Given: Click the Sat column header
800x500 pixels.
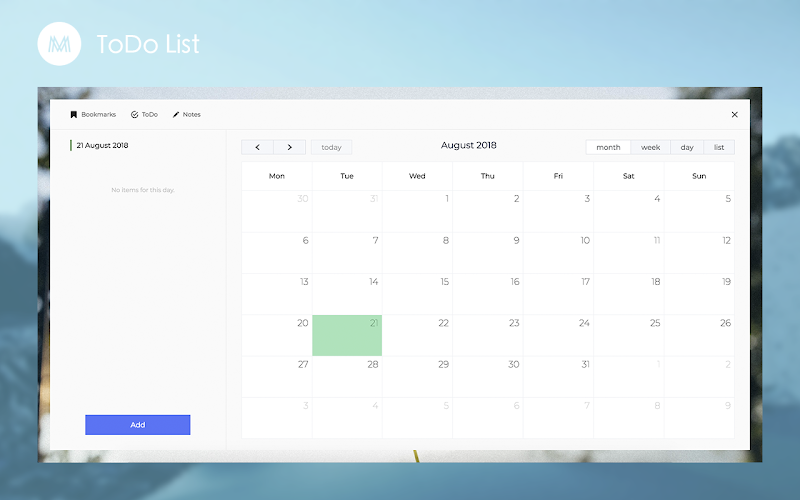Looking at the screenshot, I should pos(629,176).
